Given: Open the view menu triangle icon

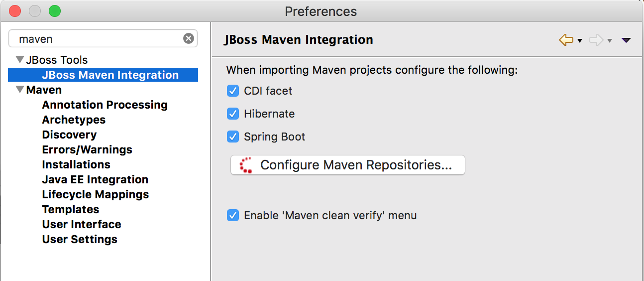Looking at the screenshot, I should pos(626,40).
